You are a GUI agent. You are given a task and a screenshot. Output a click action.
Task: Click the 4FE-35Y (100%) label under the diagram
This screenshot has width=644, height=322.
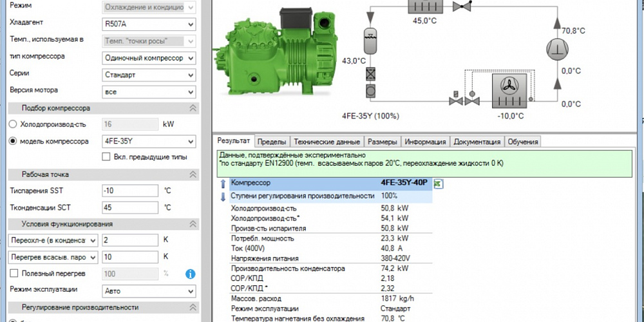370,116
